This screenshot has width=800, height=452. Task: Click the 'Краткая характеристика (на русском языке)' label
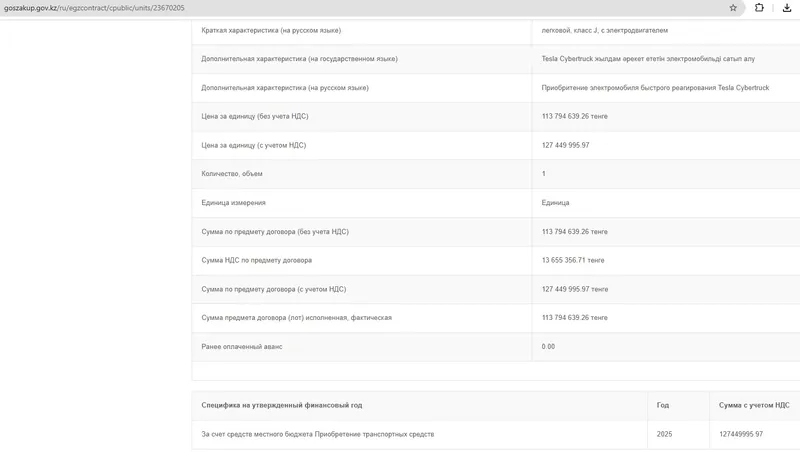click(271, 31)
